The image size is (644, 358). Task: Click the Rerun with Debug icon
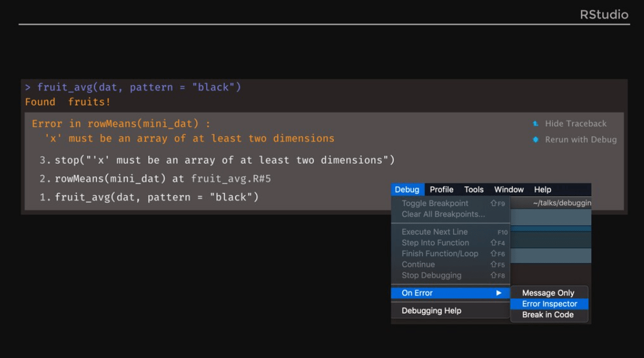tap(536, 139)
